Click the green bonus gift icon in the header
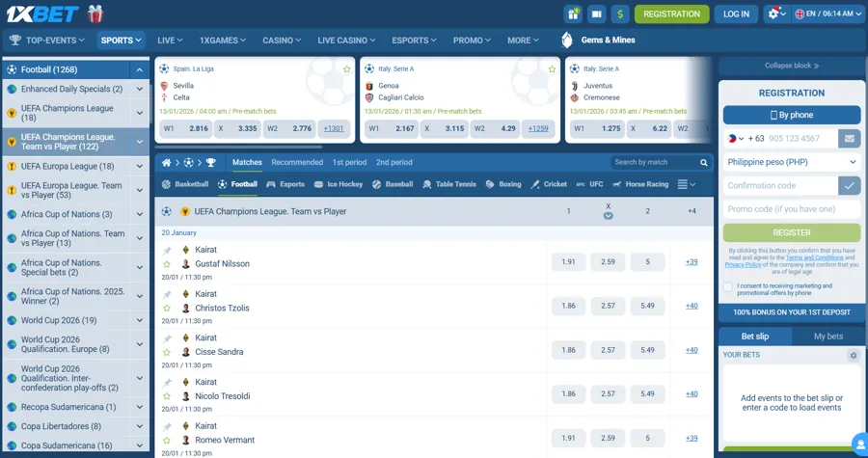Image resolution: width=868 pixels, height=458 pixels. click(573, 13)
